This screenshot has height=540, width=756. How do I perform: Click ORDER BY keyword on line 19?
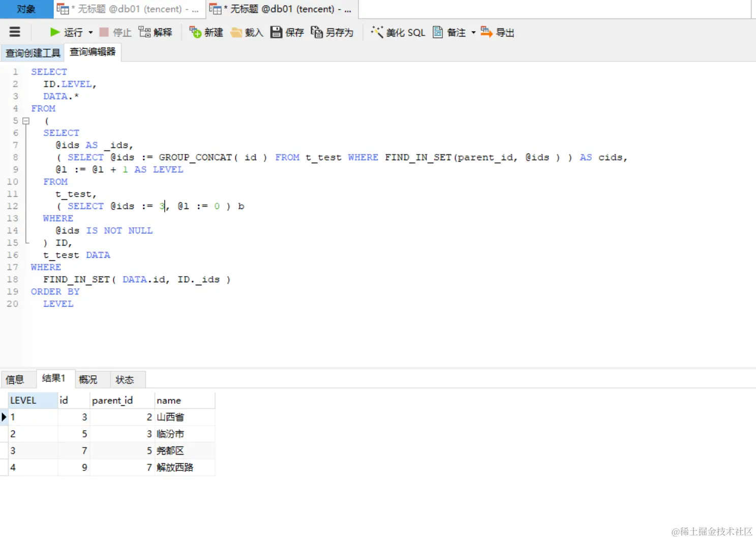pos(55,291)
